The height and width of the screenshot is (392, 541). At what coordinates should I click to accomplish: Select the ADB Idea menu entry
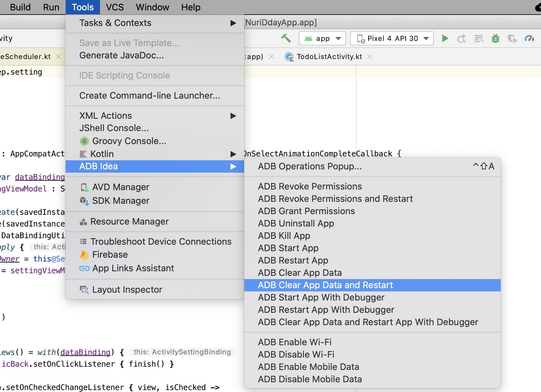click(x=155, y=166)
